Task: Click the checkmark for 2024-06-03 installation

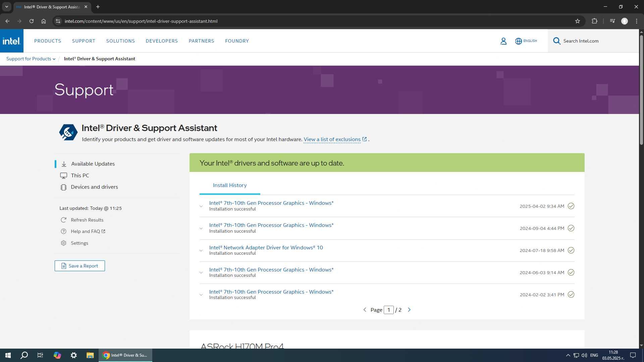Action: tap(571, 273)
